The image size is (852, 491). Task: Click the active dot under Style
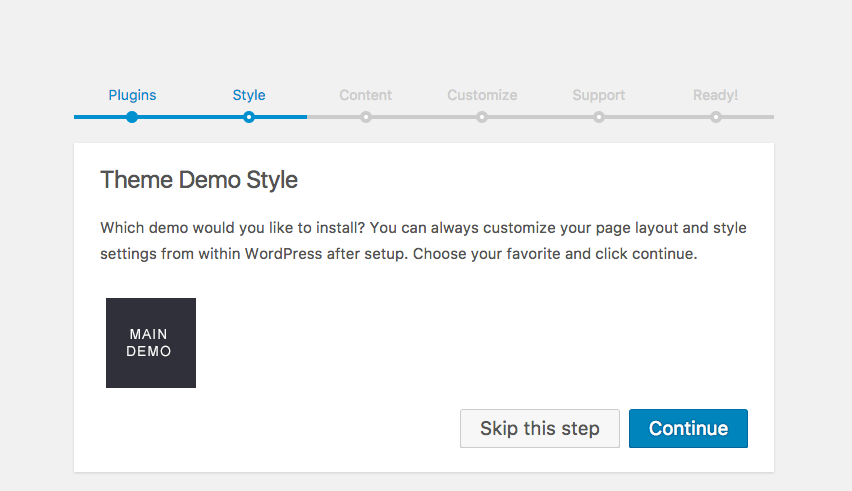click(249, 117)
